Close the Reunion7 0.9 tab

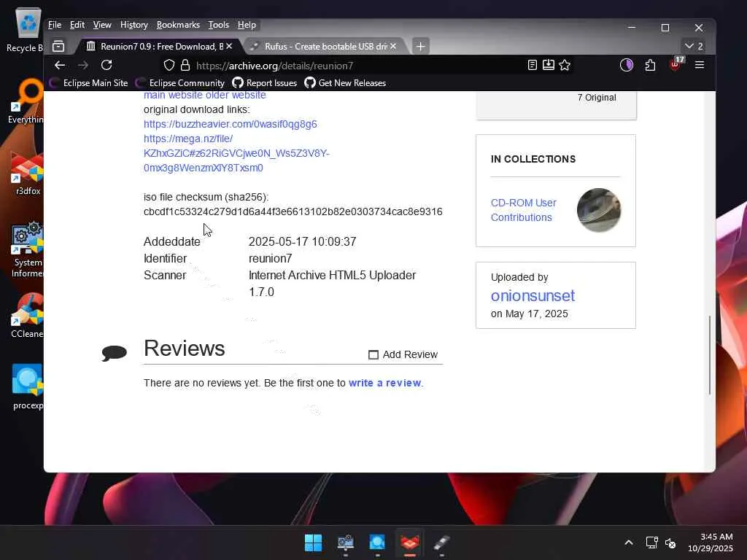pyautogui.click(x=229, y=46)
